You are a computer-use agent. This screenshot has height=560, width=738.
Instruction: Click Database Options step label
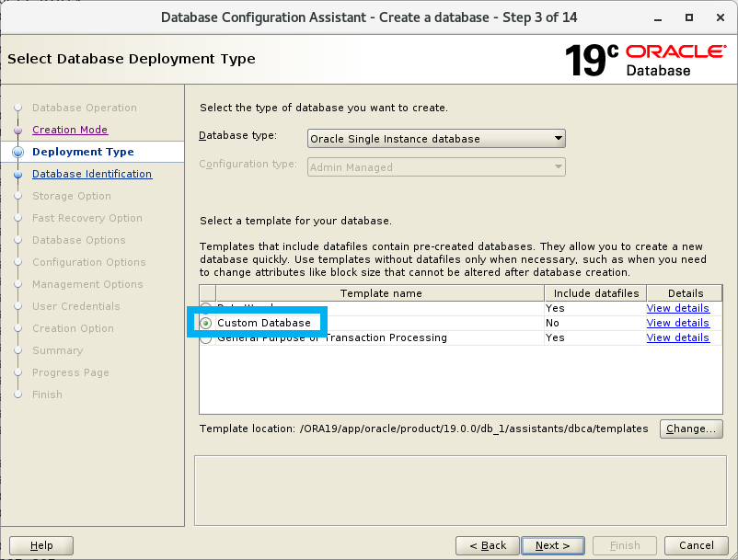point(78,240)
